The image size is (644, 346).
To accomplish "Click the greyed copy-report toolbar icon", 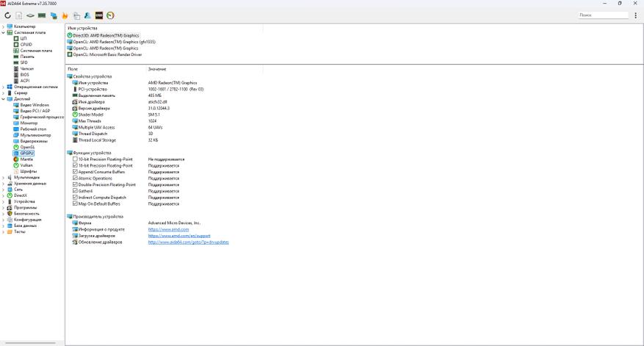I will tap(76, 15).
